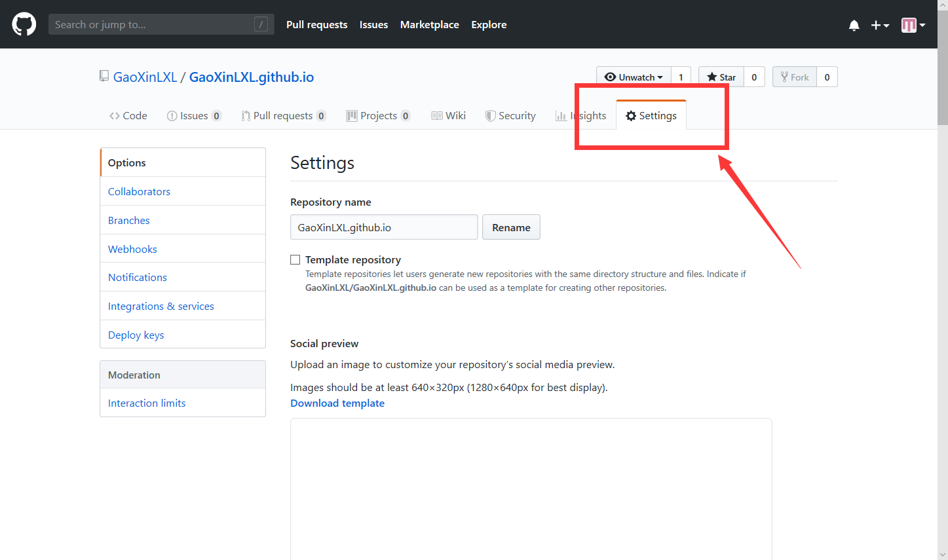Viewport: 948px width, 560px height.
Task: Open notifications via the bell icon
Action: 854,25
